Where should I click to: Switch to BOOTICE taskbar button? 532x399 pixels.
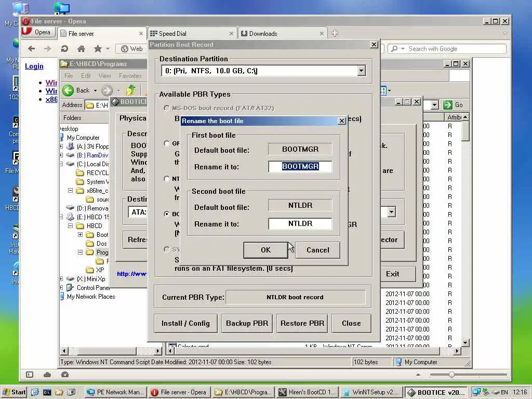(437, 392)
